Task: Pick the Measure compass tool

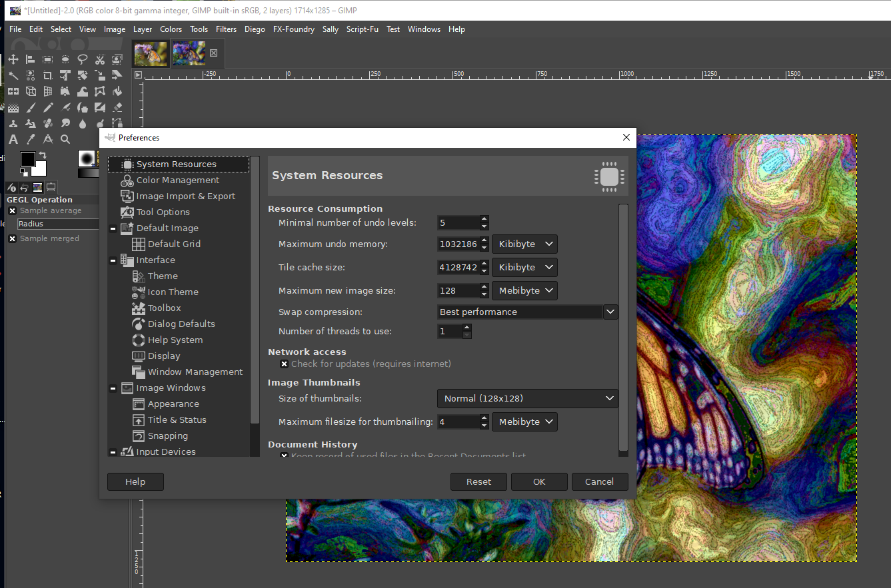Action: (x=47, y=139)
